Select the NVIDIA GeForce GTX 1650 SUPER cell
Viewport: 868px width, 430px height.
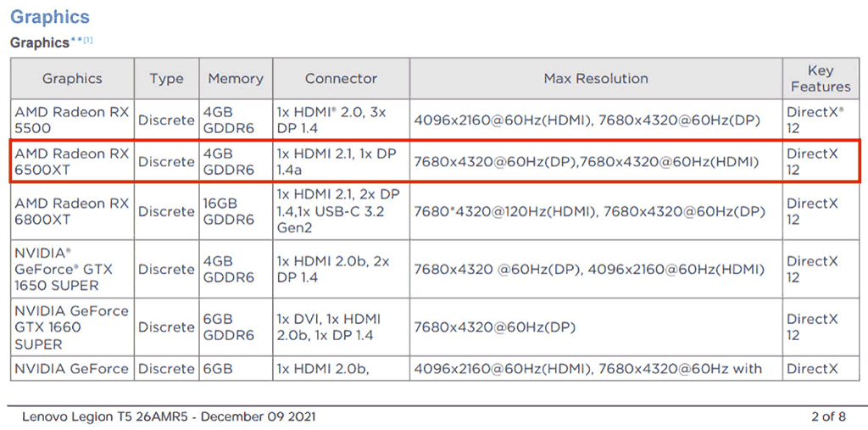pyautogui.click(x=73, y=269)
